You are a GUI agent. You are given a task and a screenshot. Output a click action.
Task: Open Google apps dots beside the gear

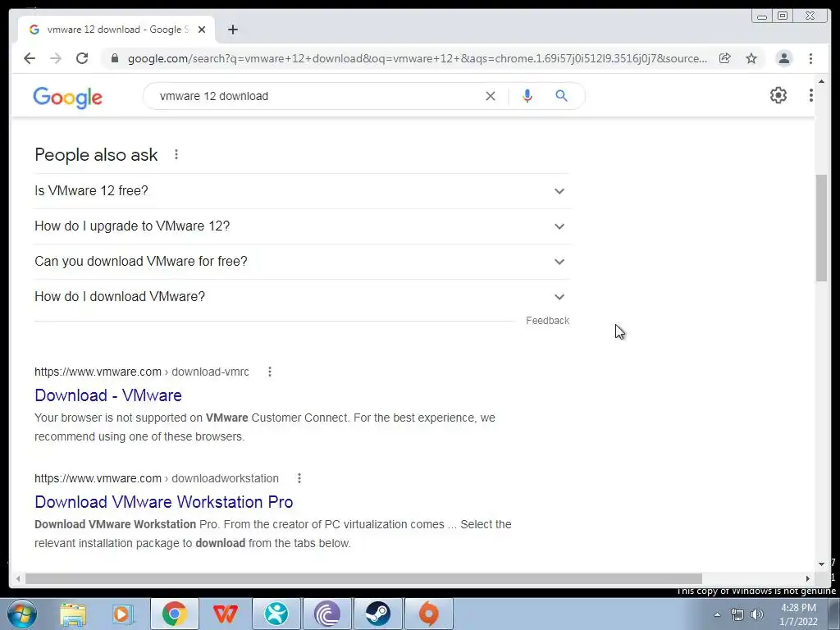[x=811, y=95]
